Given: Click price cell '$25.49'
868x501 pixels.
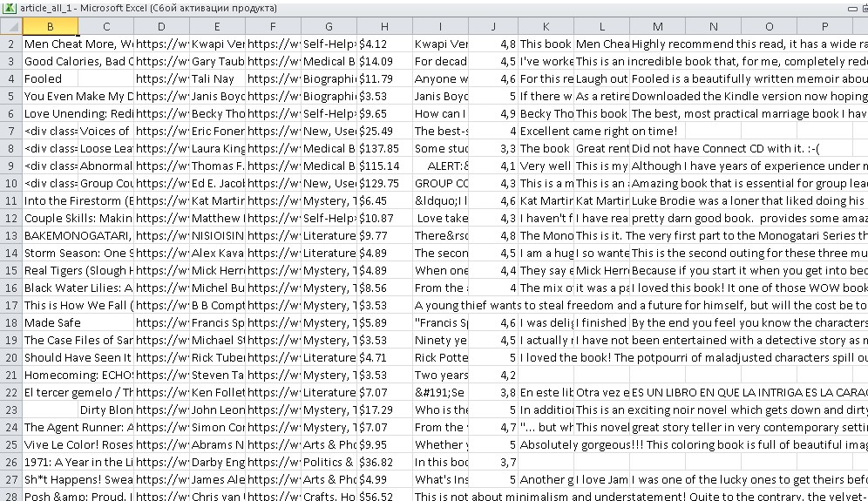Looking at the screenshot, I should (x=384, y=132).
